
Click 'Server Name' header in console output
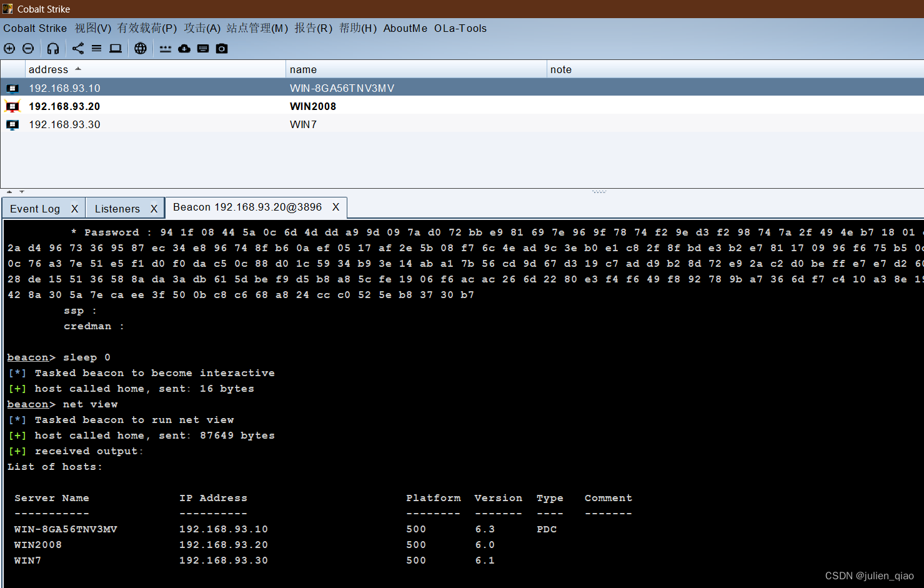52,498
